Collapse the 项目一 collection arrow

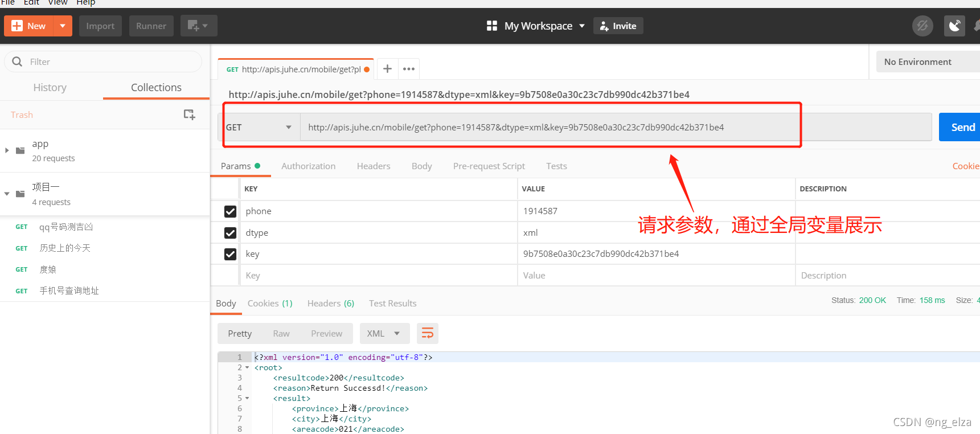pos(7,194)
